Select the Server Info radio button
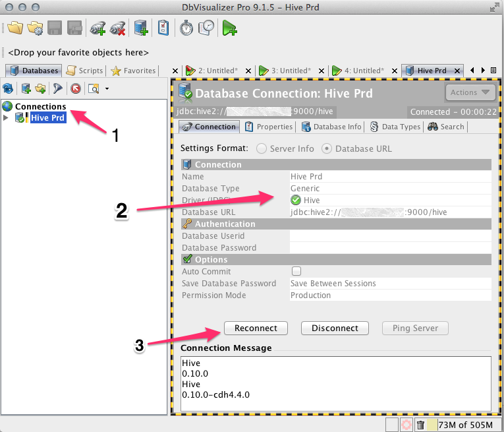The width and height of the screenshot is (504, 432). point(262,148)
